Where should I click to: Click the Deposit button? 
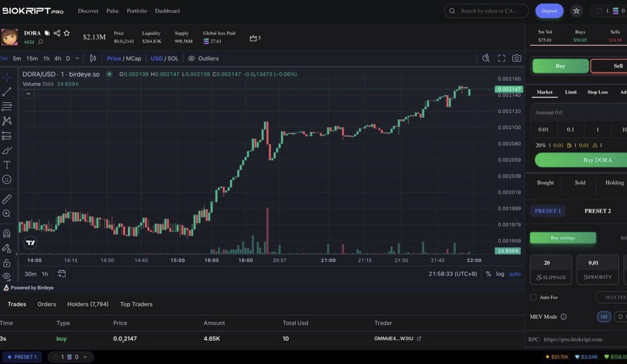549,11
